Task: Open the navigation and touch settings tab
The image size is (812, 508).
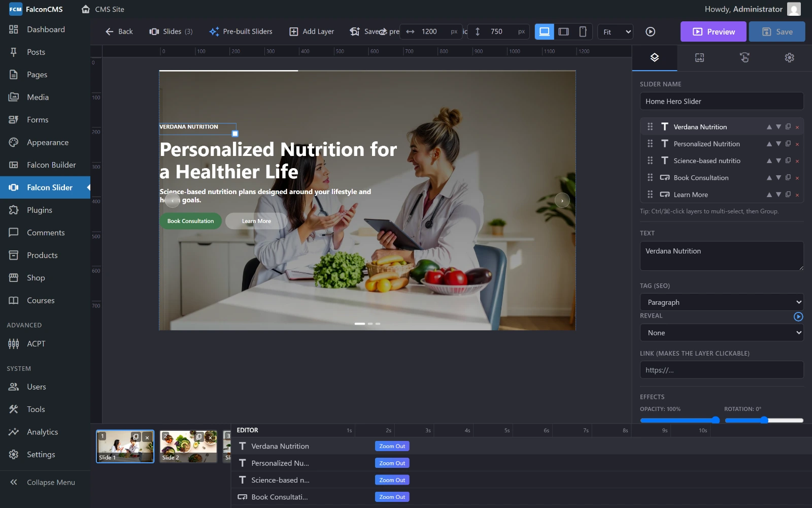Action: 744,57
